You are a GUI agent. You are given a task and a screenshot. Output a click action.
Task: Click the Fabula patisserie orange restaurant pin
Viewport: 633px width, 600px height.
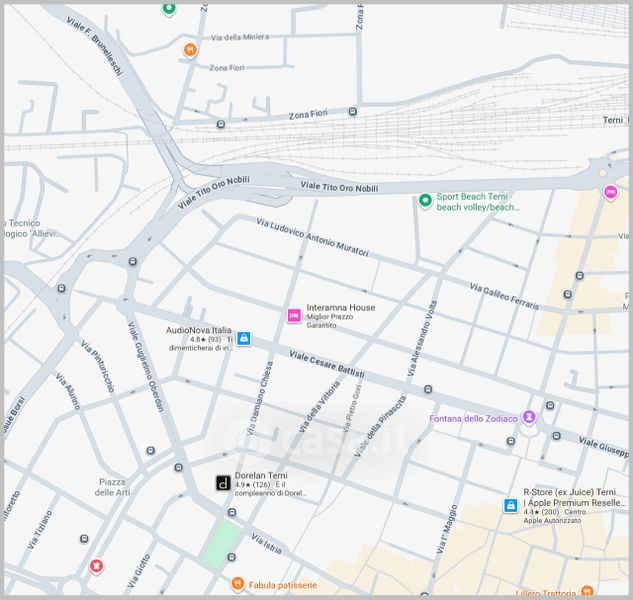pos(237,584)
